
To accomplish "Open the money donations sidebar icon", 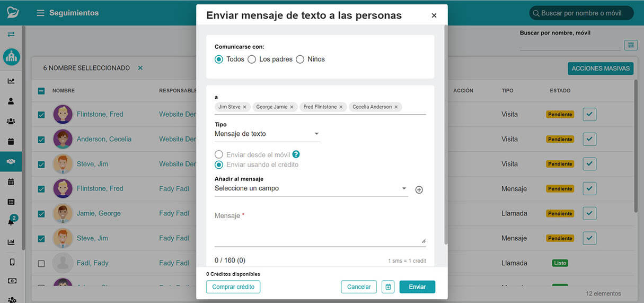I will tap(11, 281).
